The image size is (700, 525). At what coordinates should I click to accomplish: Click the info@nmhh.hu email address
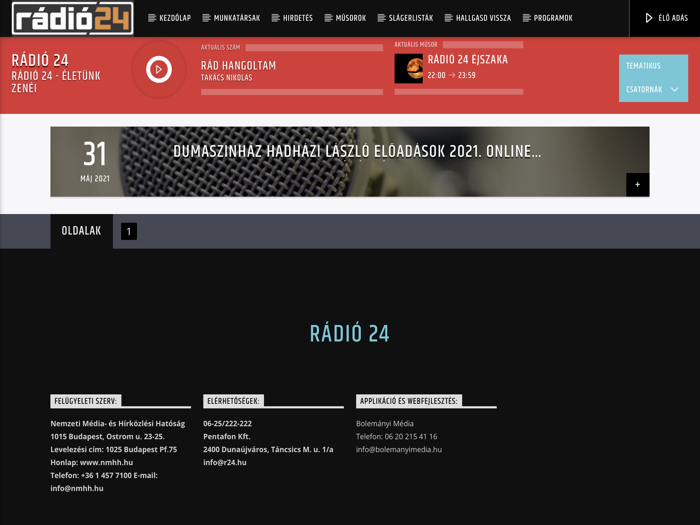(x=77, y=488)
